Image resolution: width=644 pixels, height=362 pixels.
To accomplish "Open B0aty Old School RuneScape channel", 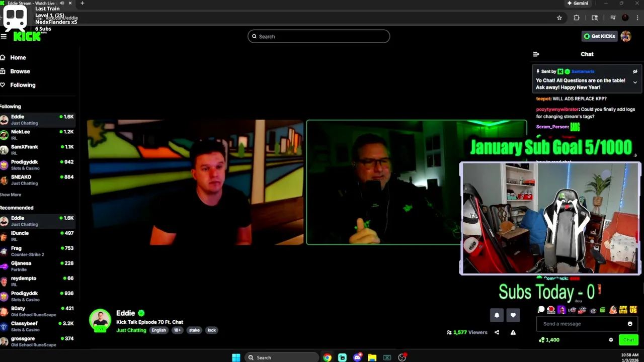I will (x=38, y=311).
